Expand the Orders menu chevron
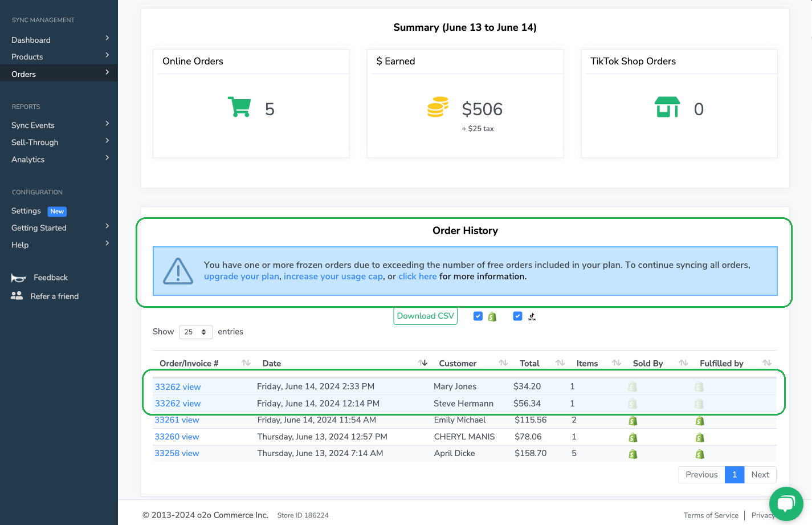Screen dimensions: 812x525 [x=107, y=72]
